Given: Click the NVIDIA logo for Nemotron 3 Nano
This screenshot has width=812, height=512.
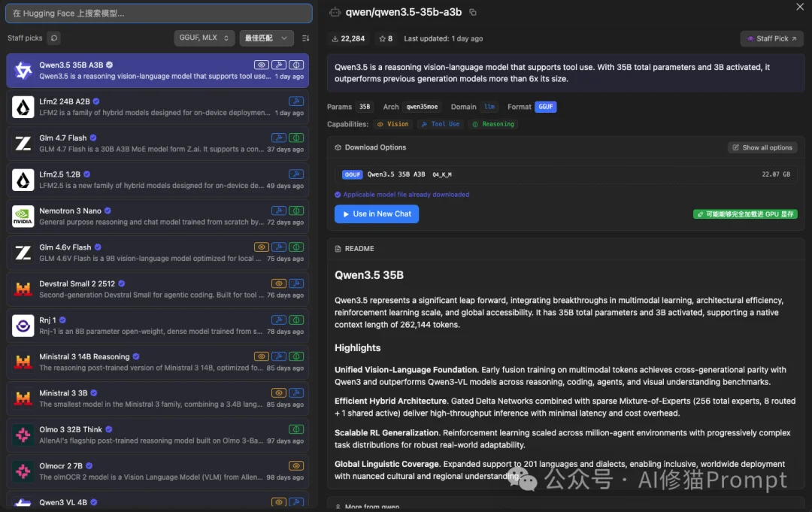Looking at the screenshot, I should (x=23, y=217).
